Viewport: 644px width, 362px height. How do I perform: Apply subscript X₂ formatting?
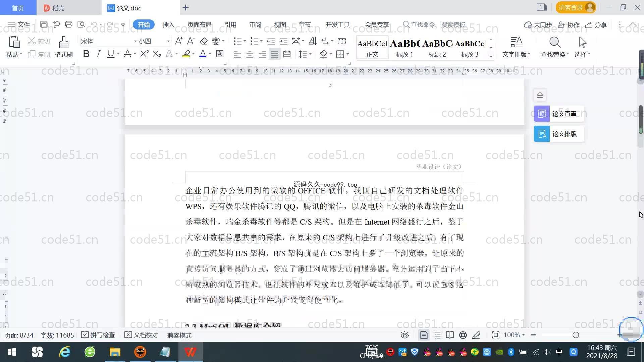157,54
